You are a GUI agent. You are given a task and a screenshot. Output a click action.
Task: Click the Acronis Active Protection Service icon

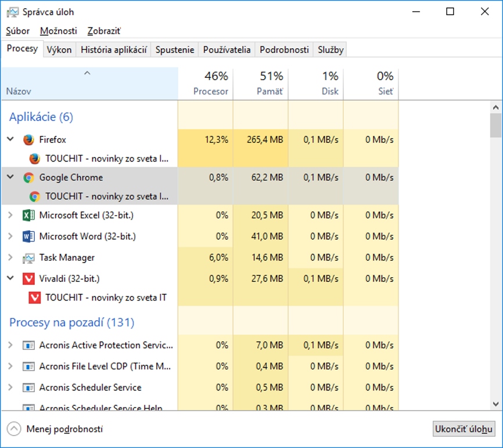(28, 345)
